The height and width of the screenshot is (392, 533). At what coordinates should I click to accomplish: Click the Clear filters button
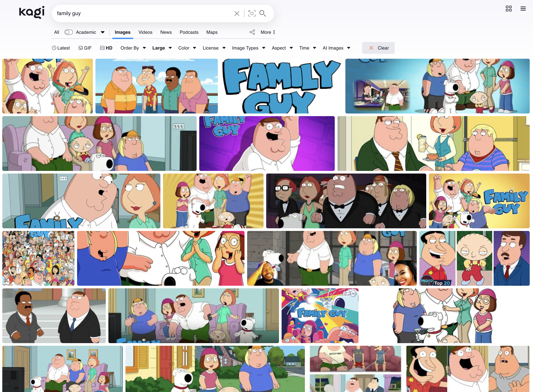click(x=378, y=48)
